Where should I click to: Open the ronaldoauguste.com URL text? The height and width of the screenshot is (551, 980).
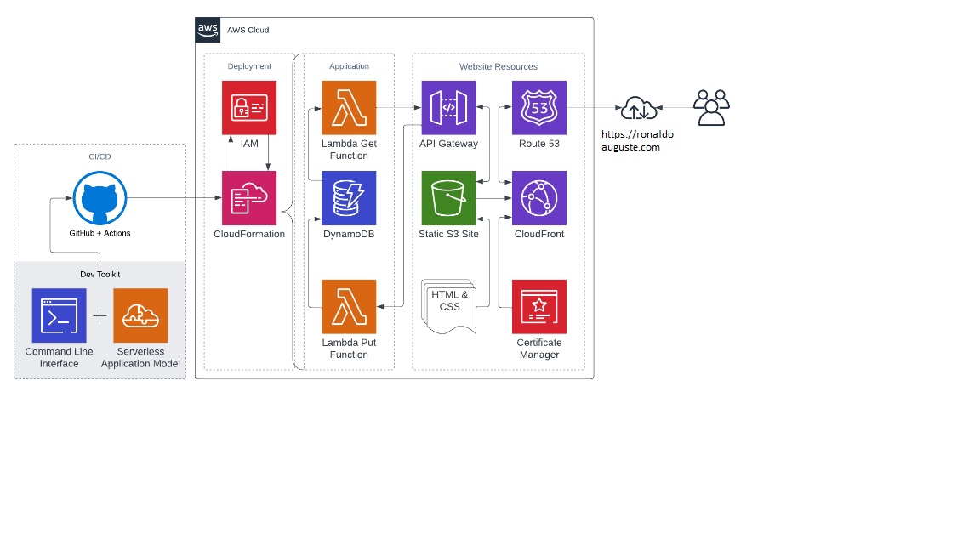[x=630, y=141]
